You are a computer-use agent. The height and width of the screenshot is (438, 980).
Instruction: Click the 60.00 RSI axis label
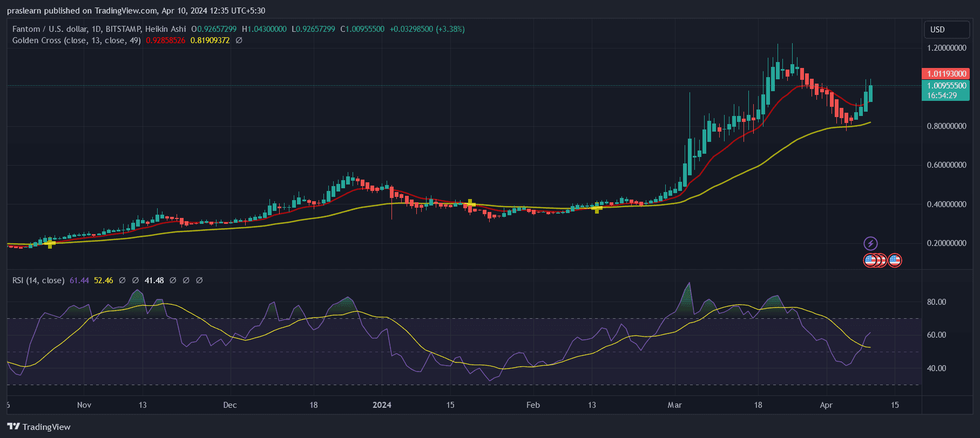[937, 335]
